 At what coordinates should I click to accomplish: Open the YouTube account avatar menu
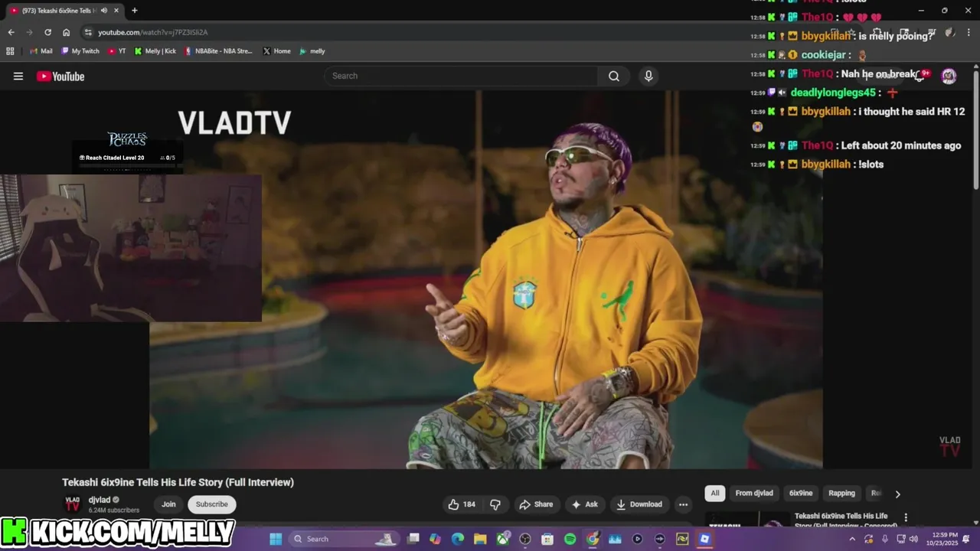point(949,76)
